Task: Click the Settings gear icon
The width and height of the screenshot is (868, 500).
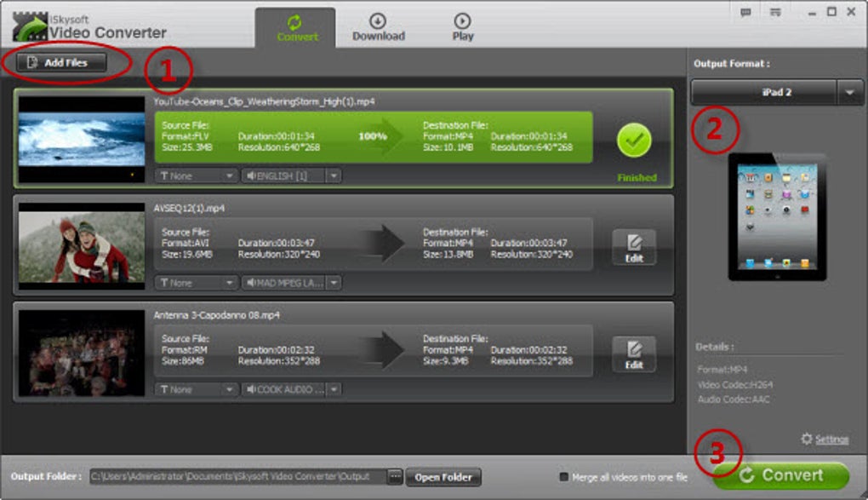Action: (807, 439)
